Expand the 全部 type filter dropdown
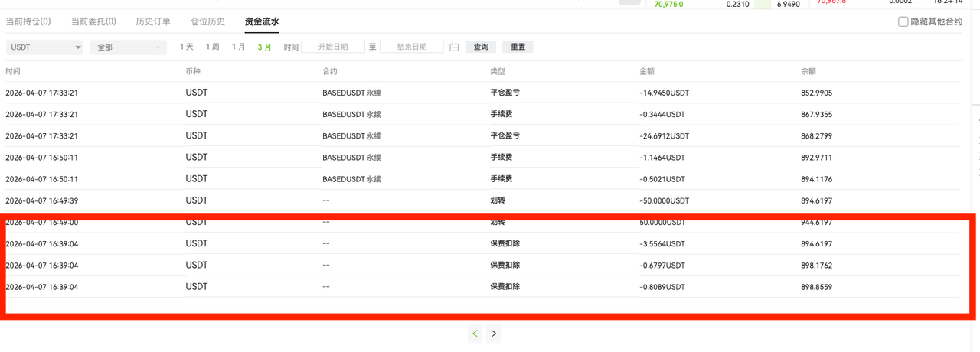The width and height of the screenshot is (980, 352). (128, 47)
